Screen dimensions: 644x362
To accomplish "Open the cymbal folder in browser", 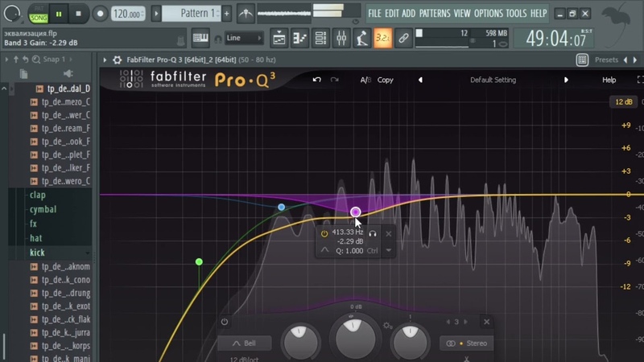I will point(43,209).
